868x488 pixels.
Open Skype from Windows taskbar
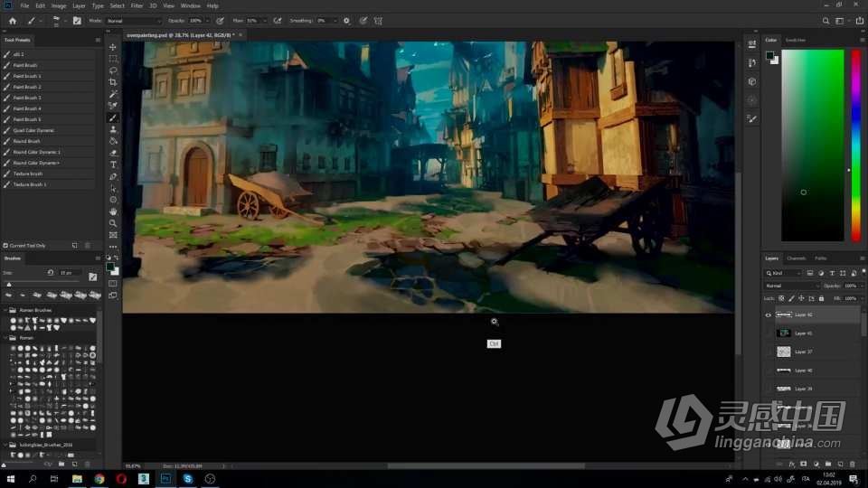pyautogui.click(x=188, y=479)
